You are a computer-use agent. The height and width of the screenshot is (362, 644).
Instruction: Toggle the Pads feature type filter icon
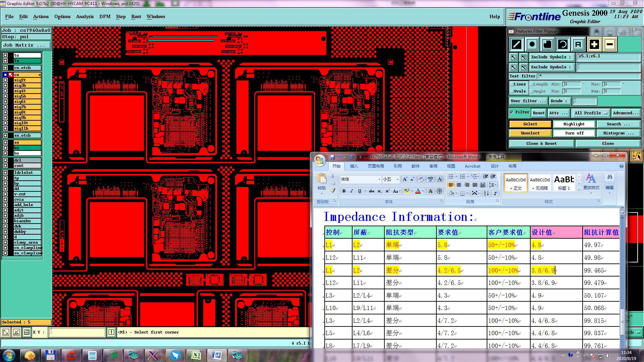pos(532,44)
